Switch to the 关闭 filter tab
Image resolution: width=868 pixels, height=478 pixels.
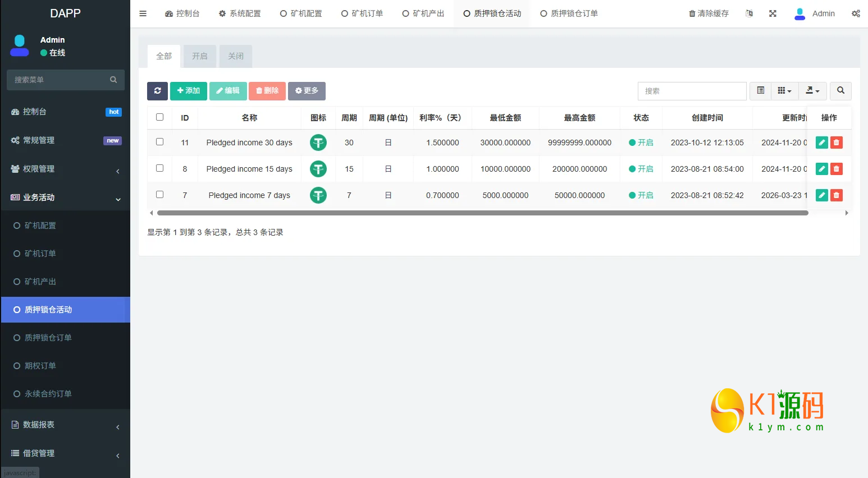click(236, 56)
